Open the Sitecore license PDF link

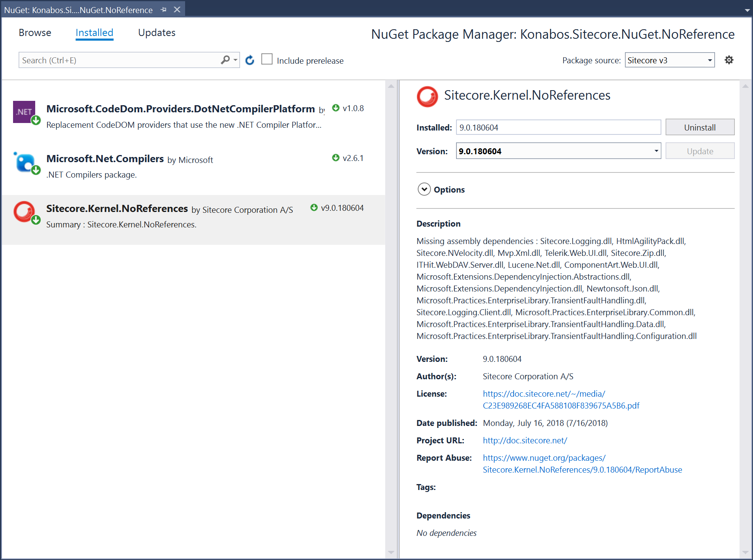pyautogui.click(x=544, y=394)
